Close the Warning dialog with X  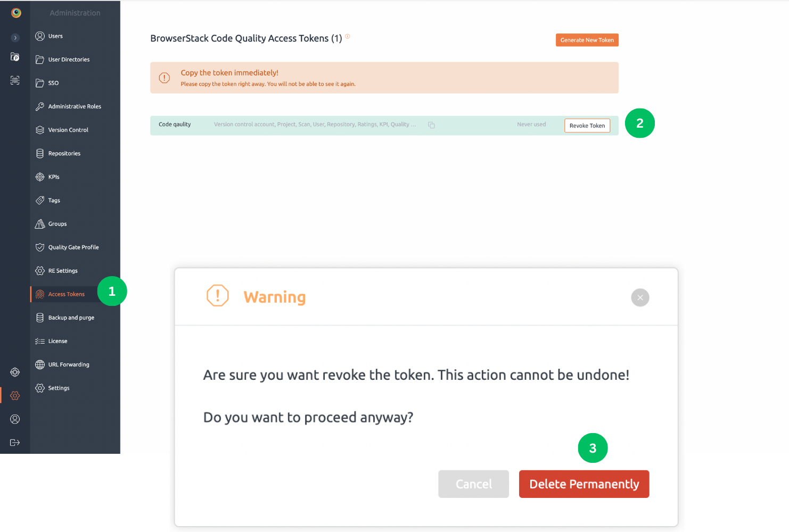click(x=640, y=297)
